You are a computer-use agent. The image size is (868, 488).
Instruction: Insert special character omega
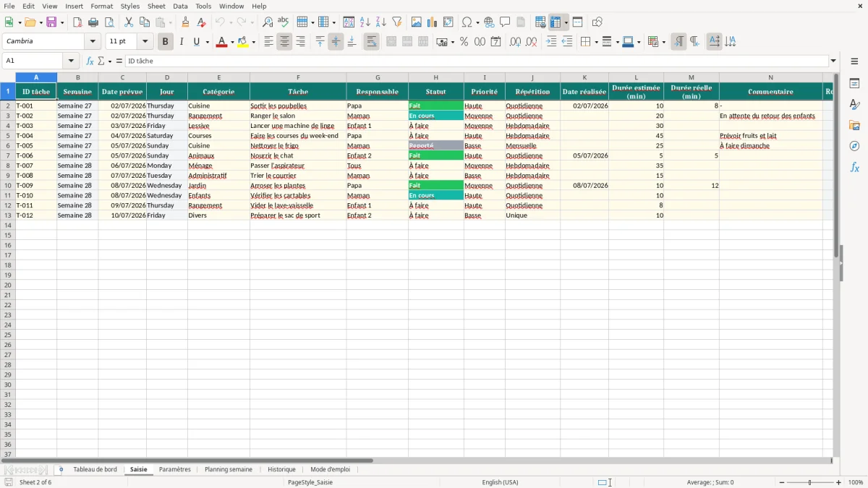[467, 22]
